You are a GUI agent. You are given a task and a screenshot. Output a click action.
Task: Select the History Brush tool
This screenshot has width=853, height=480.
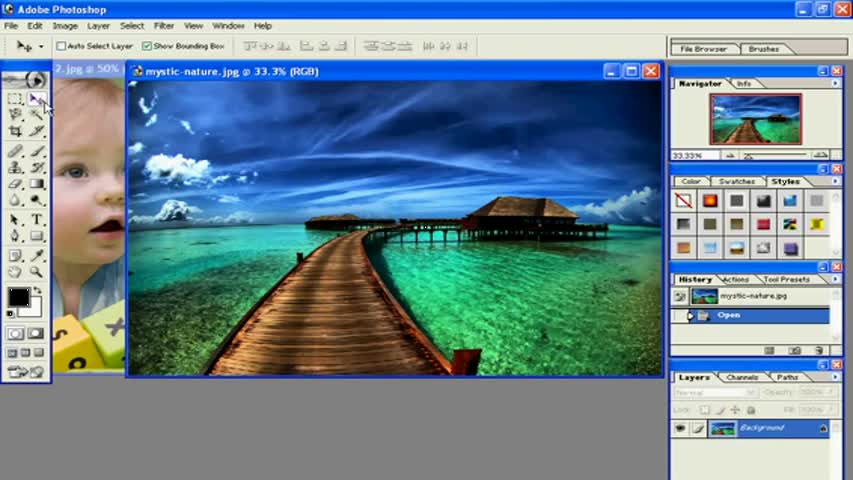pos(36,168)
